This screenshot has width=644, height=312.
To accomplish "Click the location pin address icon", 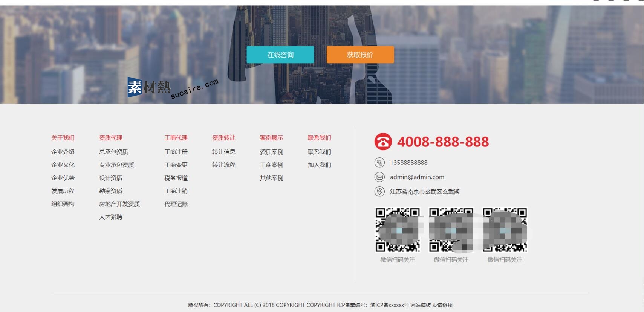I will 379,192.
